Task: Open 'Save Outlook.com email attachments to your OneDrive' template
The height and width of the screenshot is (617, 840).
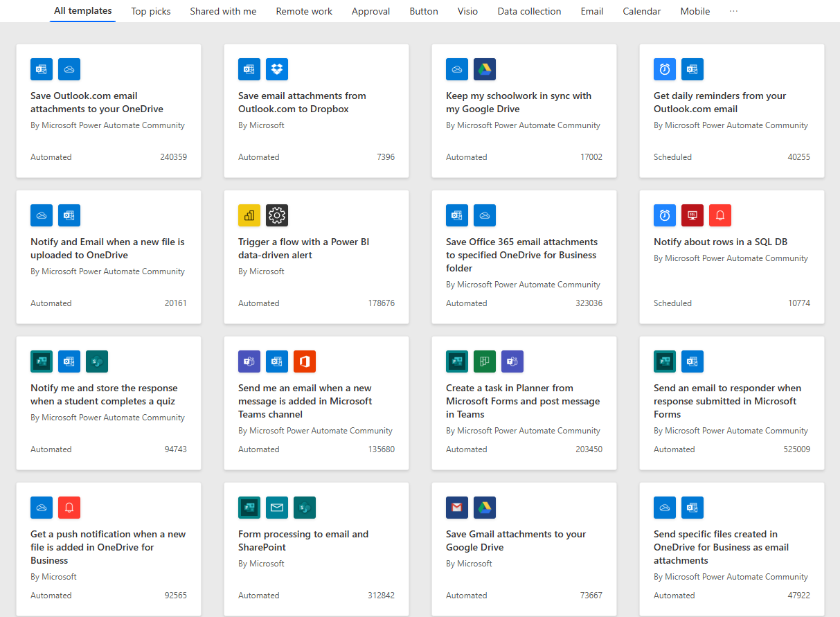Action: [97, 102]
